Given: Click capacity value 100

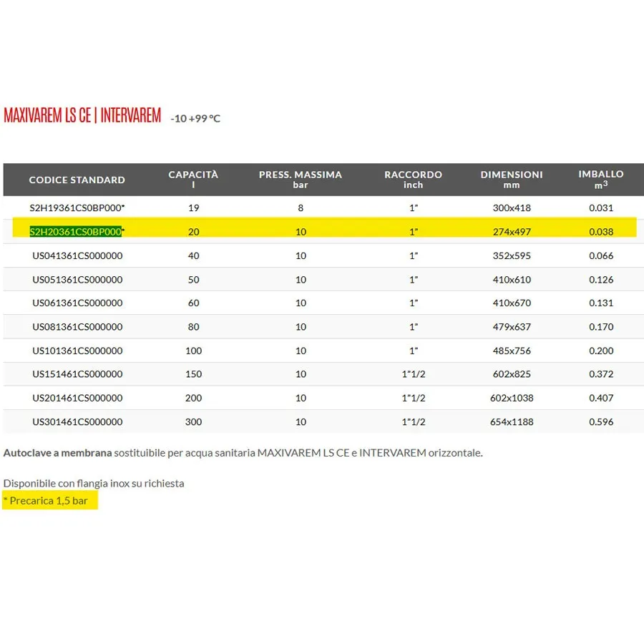Looking at the screenshot, I should point(193,351).
